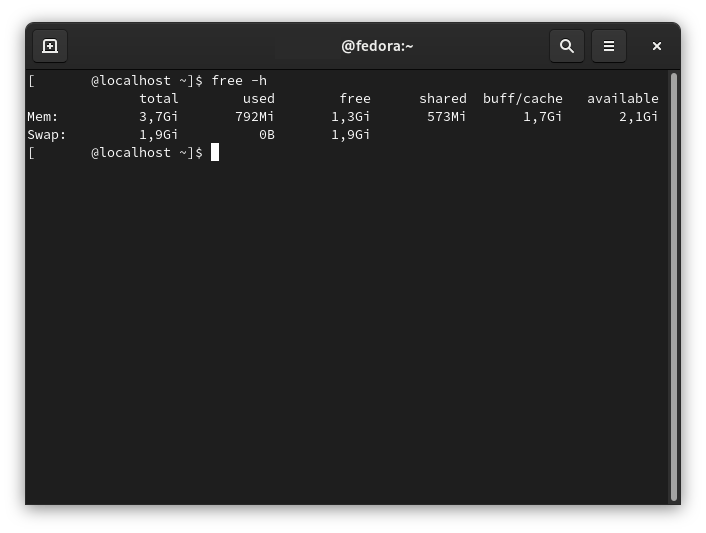Open the hamburger main menu
The image size is (706, 533).
609,46
